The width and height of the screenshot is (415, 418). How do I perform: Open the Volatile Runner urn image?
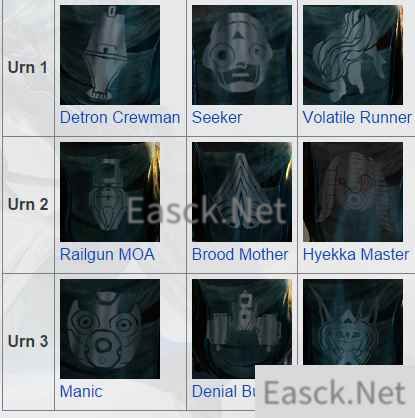(353, 55)
